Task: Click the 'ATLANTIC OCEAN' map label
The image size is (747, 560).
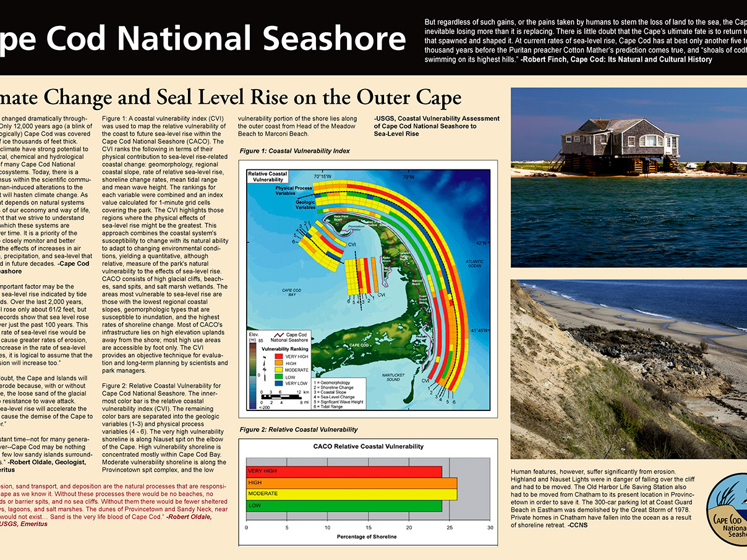Action: (x=474, y=263)
